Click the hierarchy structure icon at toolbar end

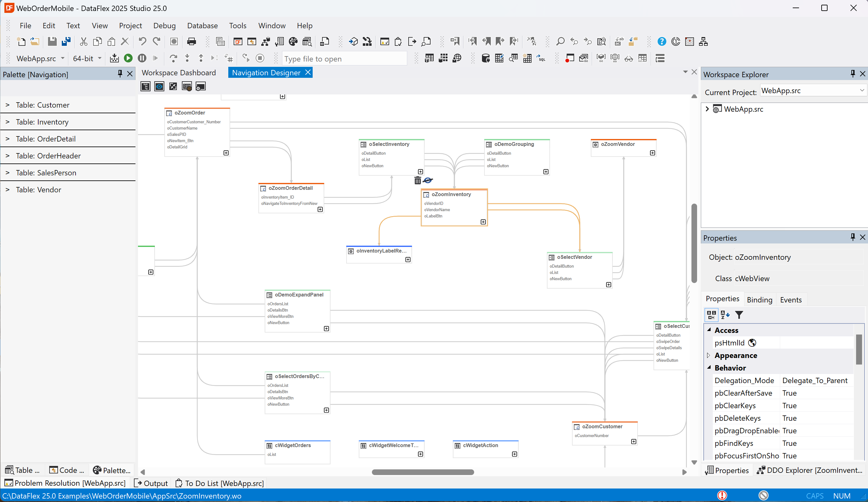pyautogui.click(x=703, y=42)
